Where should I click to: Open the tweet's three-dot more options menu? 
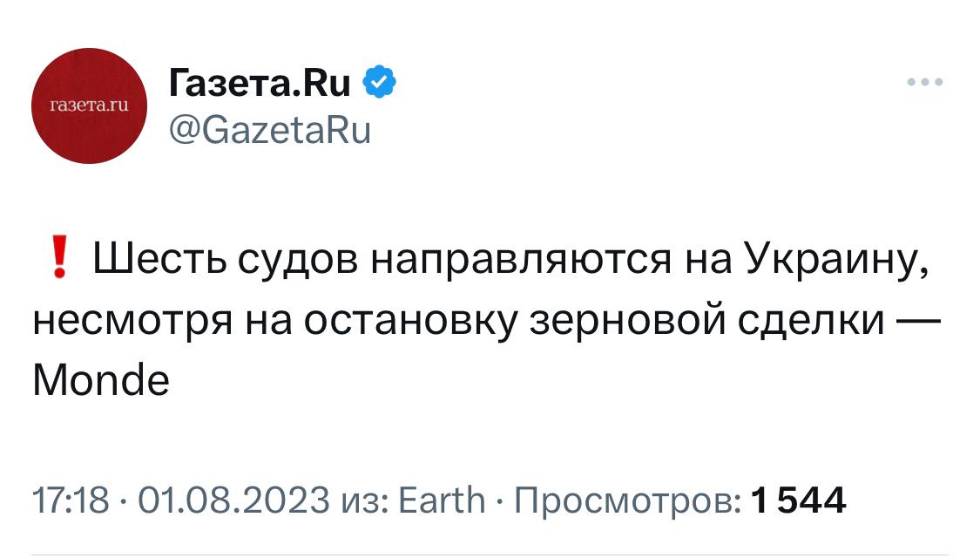pyautogui.click(x=924, y=84)
